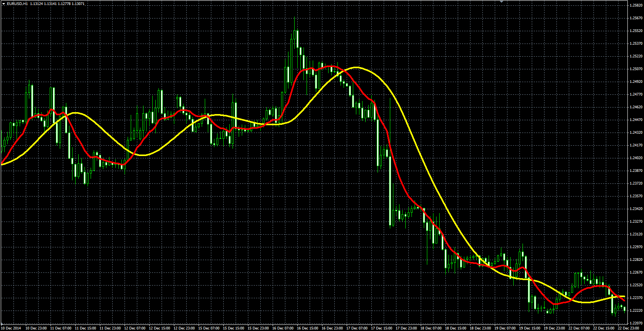Click the 1.22670 price axis label
Screen dimensions: 644x331
(636, 272)
